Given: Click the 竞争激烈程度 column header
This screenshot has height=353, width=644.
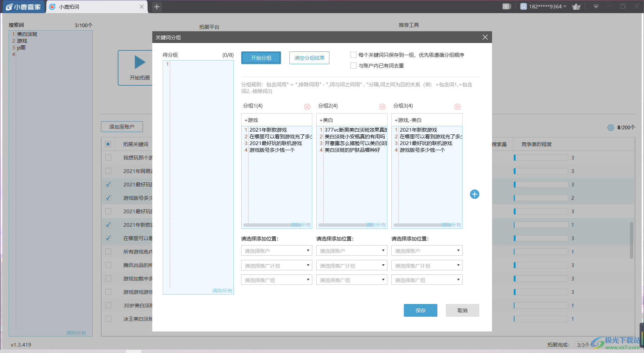Looking at the screenshot, I should (x=536, y=144).
